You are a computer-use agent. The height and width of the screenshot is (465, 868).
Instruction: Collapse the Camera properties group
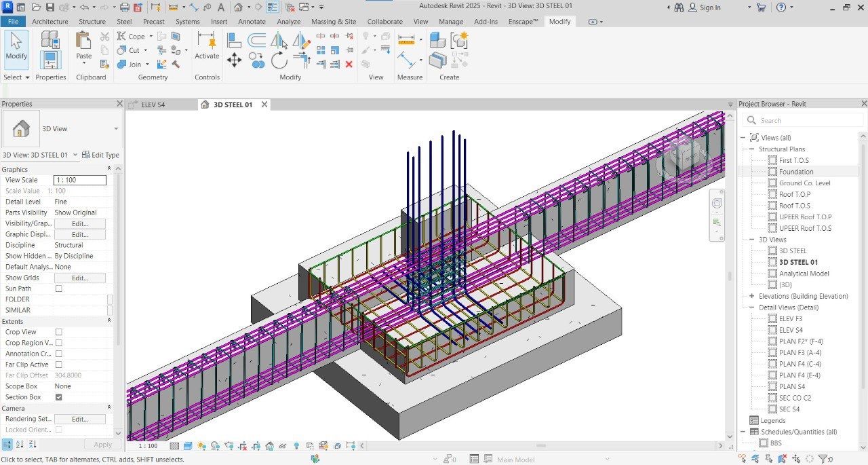pyautogui.click(x=109, y=408)
